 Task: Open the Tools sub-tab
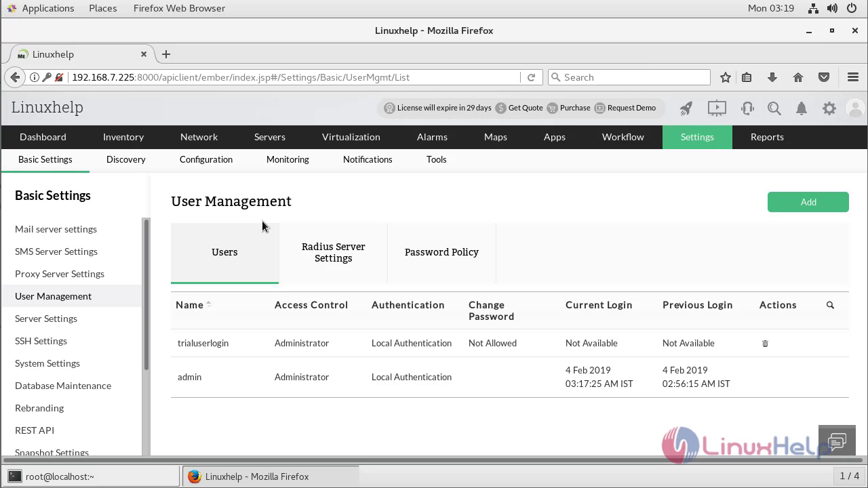point(437,159)
